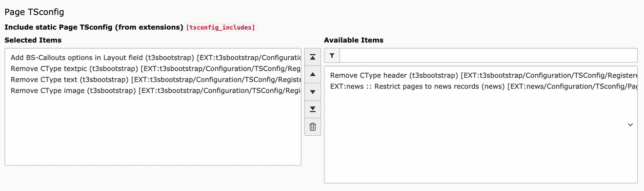The width and height of the screenshot is (644, 191).
Task: Click the Available Items label
Action: 354,40
